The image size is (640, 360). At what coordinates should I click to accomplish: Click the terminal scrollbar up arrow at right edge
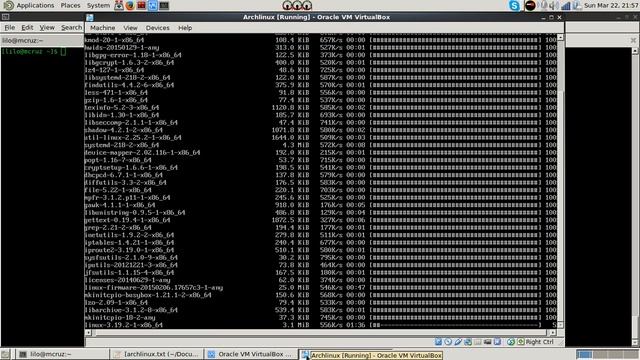coord(635,51)
